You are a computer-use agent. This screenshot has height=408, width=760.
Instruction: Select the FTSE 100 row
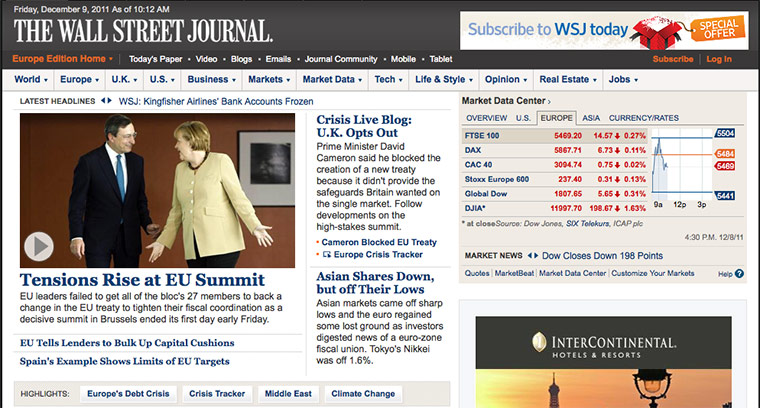coord(554,136)
